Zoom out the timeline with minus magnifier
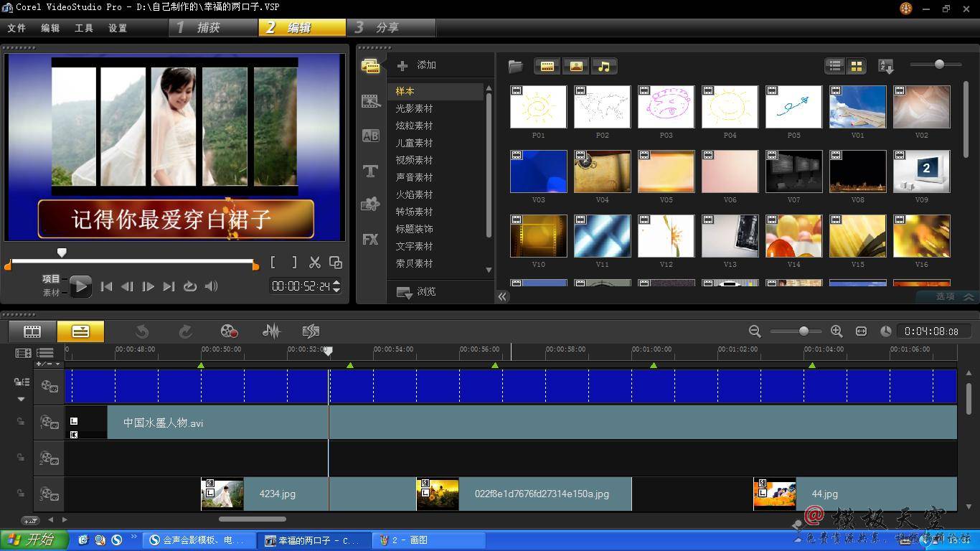Viewport: 980px width, 551px height. click(755, 331)
